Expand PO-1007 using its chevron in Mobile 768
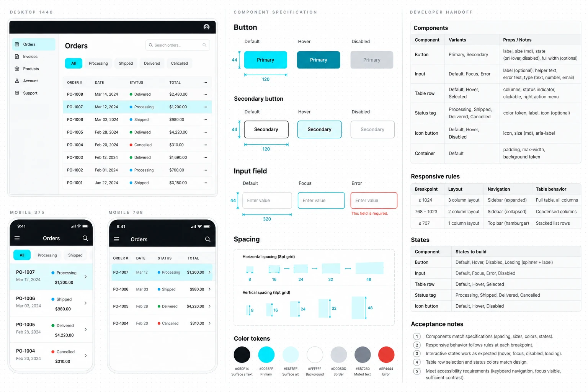Screen dimensions: 588x392 point(209,272)
